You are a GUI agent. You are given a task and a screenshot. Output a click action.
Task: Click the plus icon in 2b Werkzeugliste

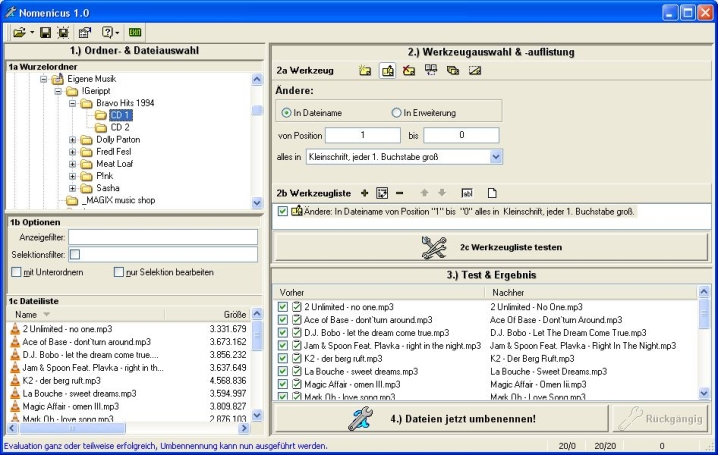[364, 192]
